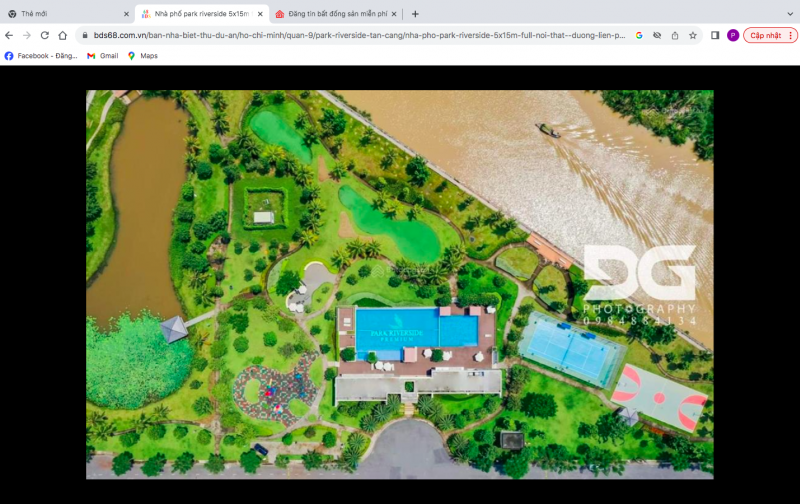Click the forward navigation arrow

point(27,35)
